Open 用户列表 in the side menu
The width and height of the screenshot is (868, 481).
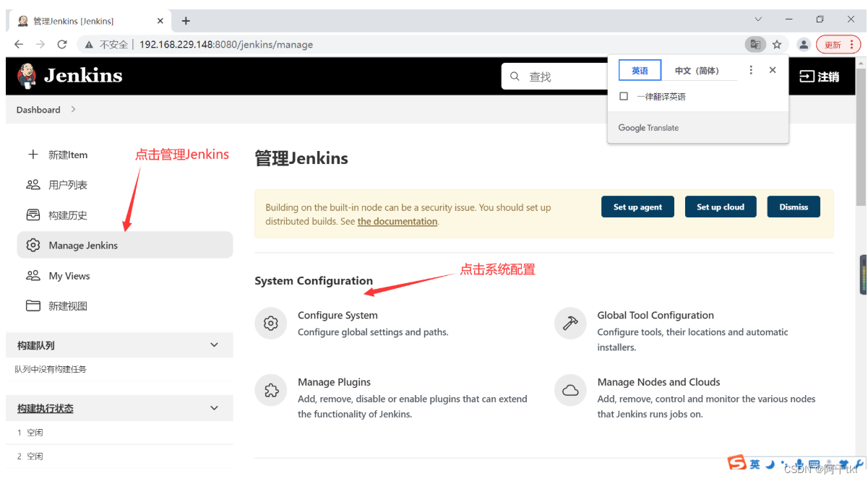coord(68,185)
